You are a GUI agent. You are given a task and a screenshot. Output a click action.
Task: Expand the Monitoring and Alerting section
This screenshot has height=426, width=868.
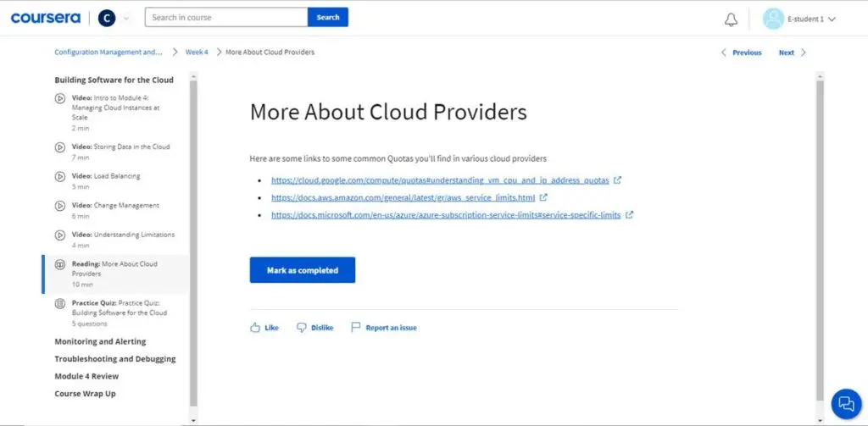(x=100, y=341)
